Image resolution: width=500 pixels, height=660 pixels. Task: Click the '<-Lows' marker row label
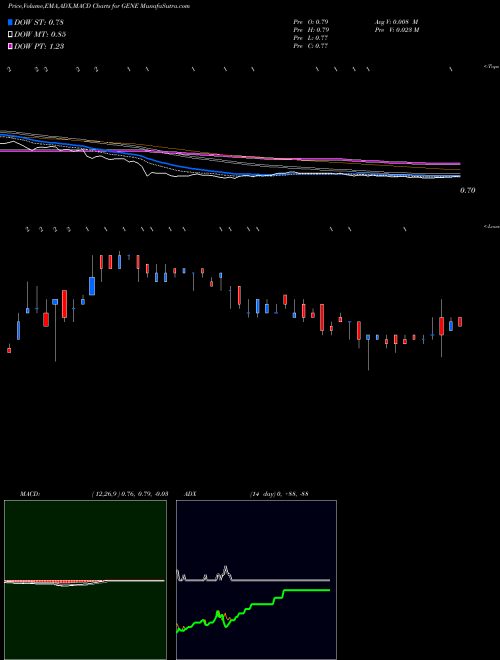coord(492,226)
